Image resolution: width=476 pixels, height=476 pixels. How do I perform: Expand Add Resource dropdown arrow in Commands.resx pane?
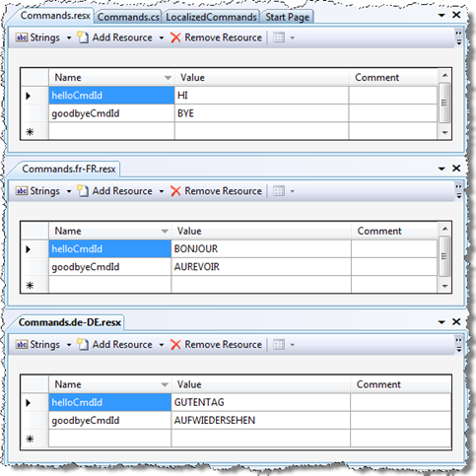coord(162,37)
